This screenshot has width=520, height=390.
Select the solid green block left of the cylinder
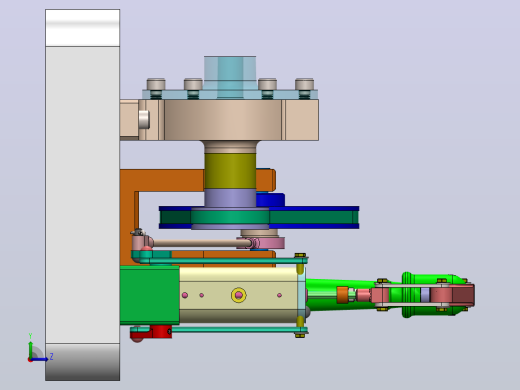coord(150,295)
